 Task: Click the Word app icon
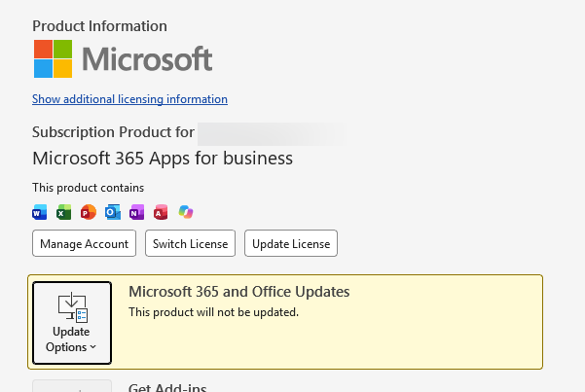(40, 213)
